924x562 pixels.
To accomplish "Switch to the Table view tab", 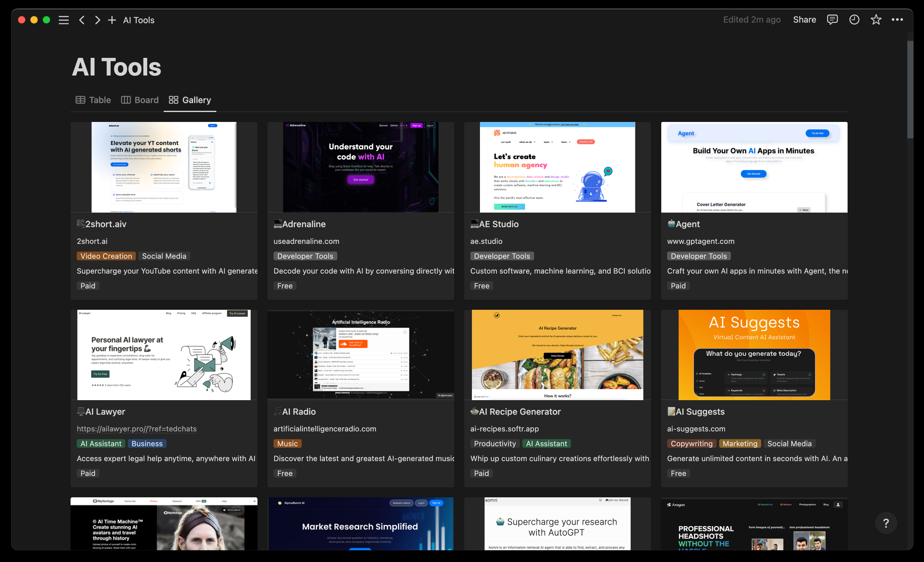I will (93, 100).
